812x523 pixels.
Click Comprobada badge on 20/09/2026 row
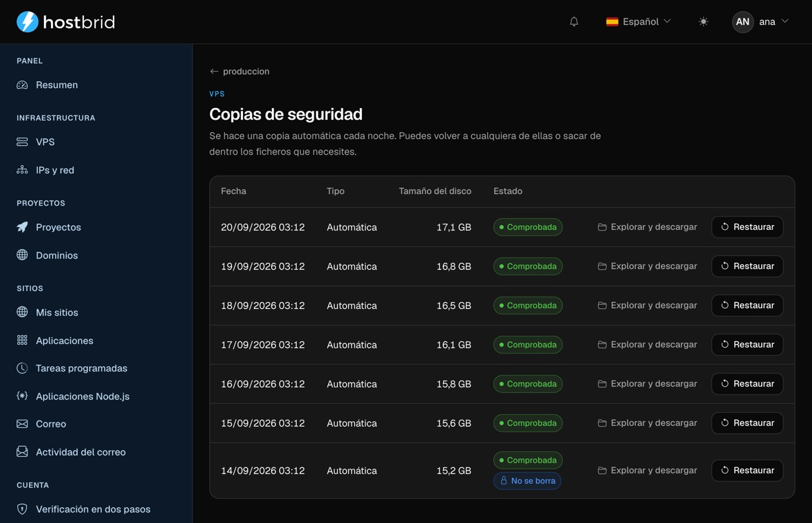pos(528,227)
